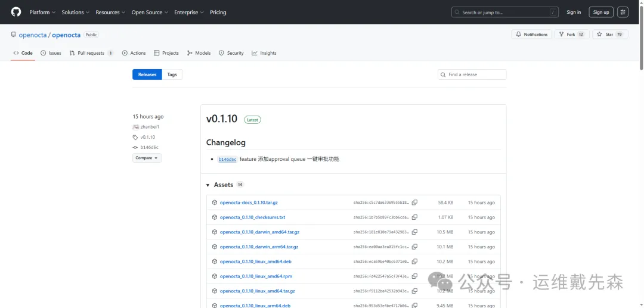644x308 pixels.
Task: Focus the Find a release field
Action: coord(472,74)
